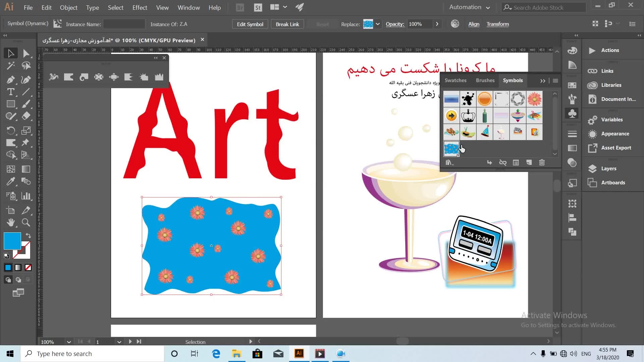Switch to the Brushes tab

pos(485,80)
